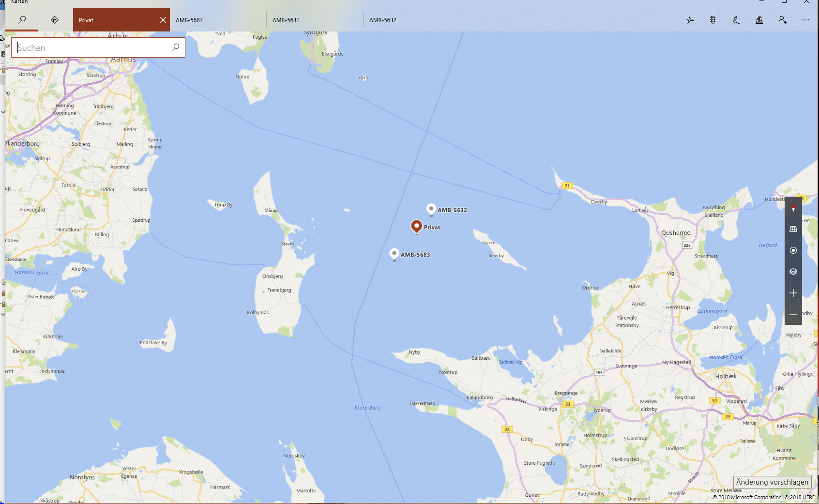The width and height of the screenshot is (819, 504).
Task: Select the AMB-5683 pin on map
Action: (x=394, y=254)
